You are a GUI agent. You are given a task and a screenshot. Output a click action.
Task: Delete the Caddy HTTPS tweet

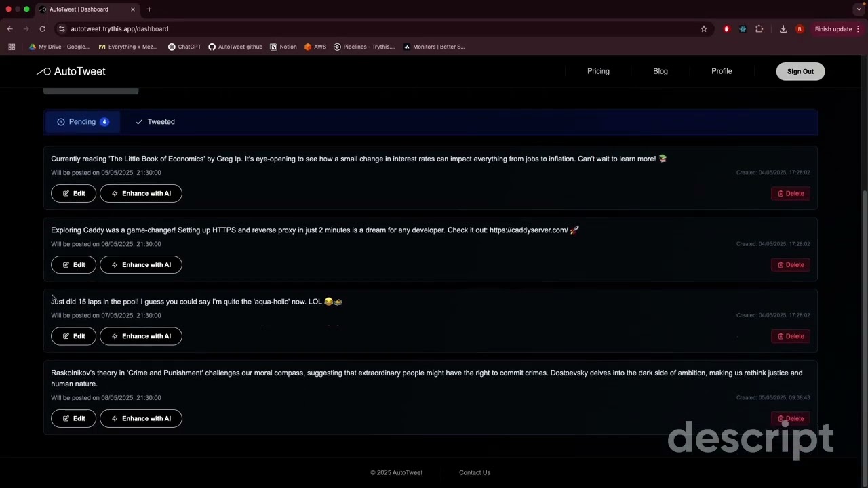(x=791, y=265)
